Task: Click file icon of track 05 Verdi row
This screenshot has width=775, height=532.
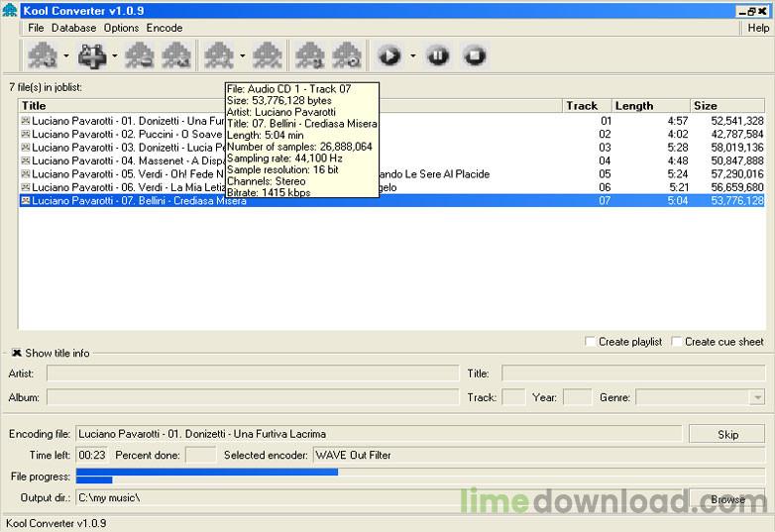Action: click(25, 174)
